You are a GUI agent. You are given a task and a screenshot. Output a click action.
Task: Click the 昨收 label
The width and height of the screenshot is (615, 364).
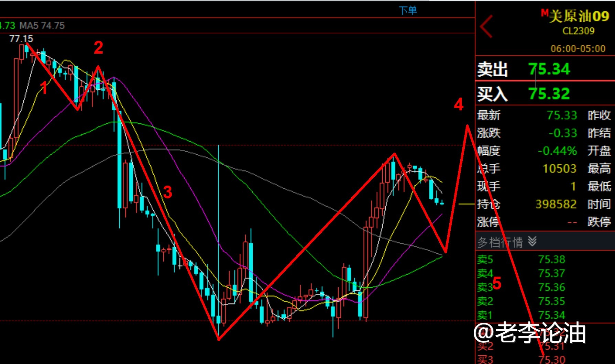coord(599,115)
